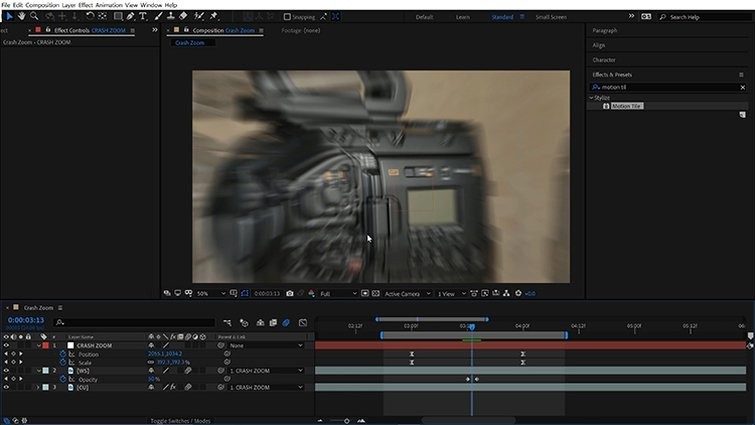
Task: Toggle Scale constrain proportions link
Action: click(151, 362)
